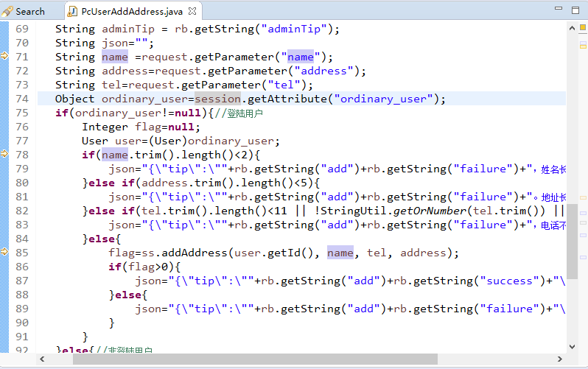Screen dimensions: 588x369
Task: Click the else keyword on line 84
Action: point(102,239)
